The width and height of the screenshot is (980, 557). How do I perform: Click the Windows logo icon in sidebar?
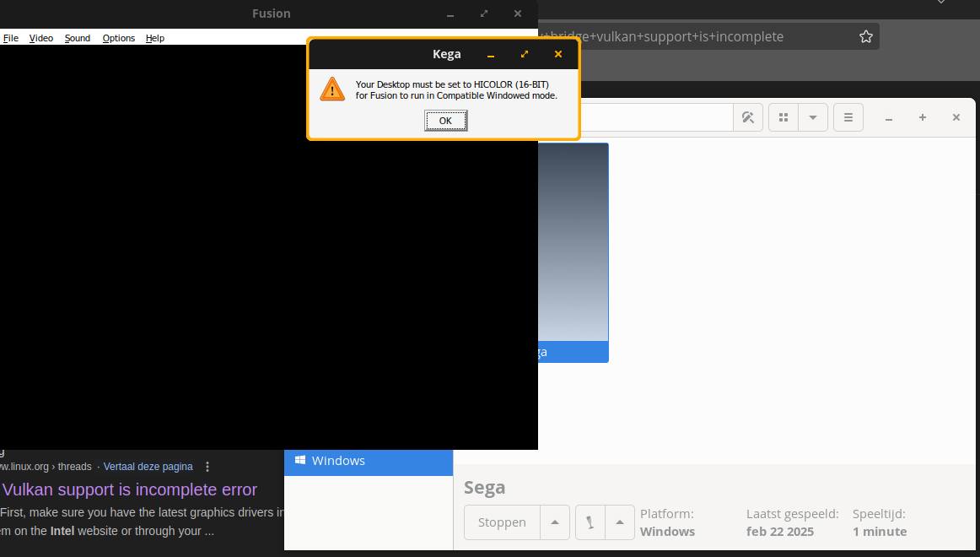300,460
